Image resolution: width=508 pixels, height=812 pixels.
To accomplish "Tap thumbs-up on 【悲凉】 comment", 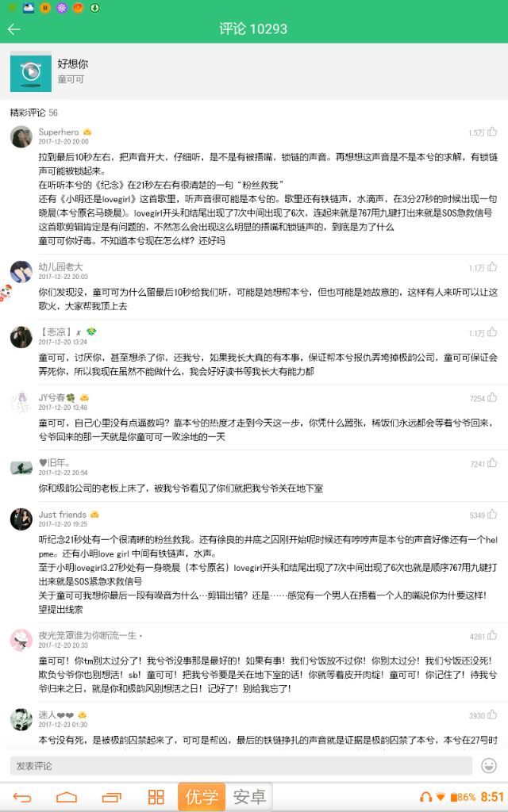I will click(x=492, y=332).
